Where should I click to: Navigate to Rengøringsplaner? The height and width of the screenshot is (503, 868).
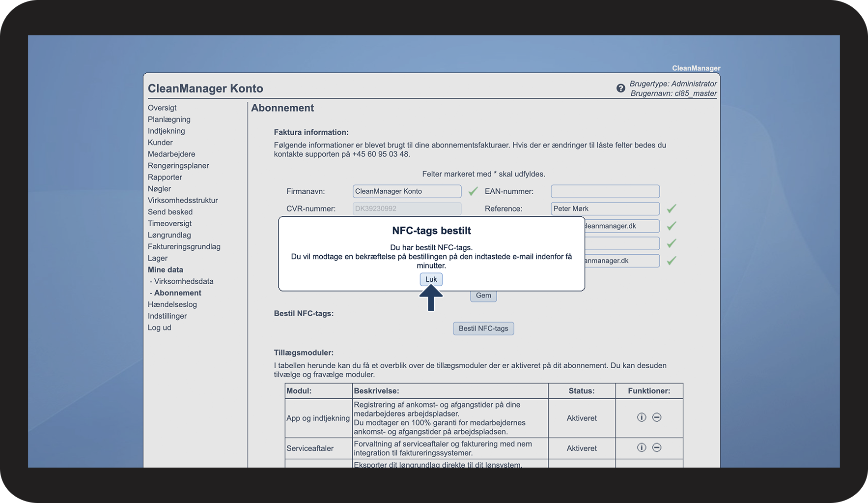pyautogui.click(x=178, y=166)
